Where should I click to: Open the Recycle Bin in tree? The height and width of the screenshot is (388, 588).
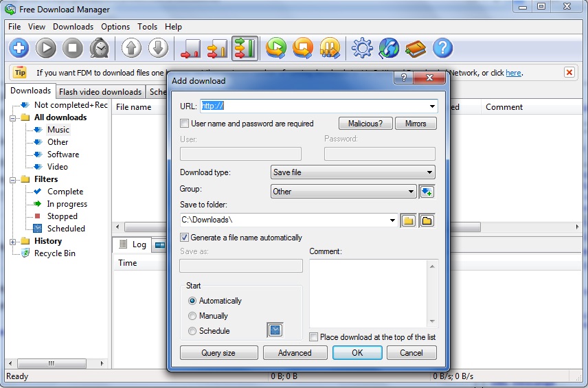point(54,253)
